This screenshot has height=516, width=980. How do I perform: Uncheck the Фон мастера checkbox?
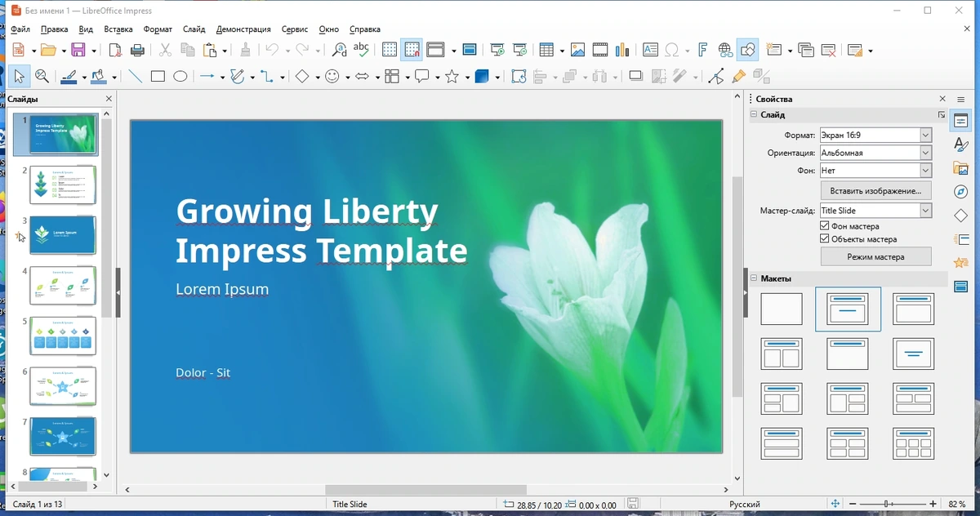[825, 226]
